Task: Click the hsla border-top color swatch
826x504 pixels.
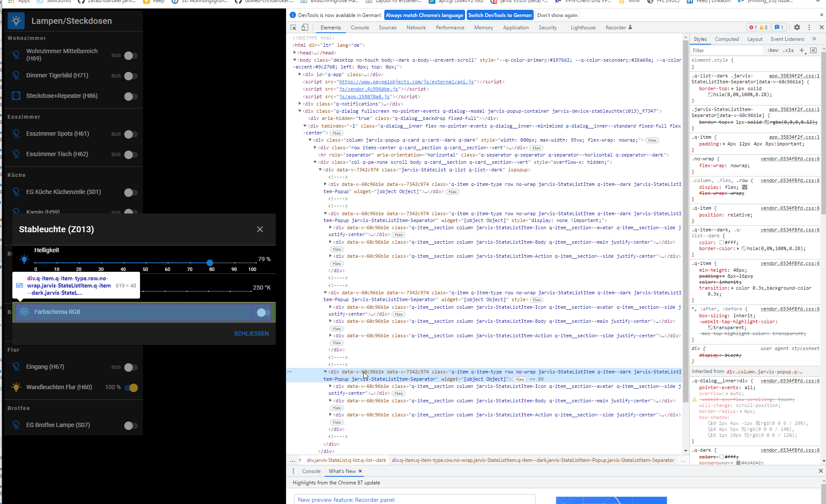Action: tap(710, 94)
